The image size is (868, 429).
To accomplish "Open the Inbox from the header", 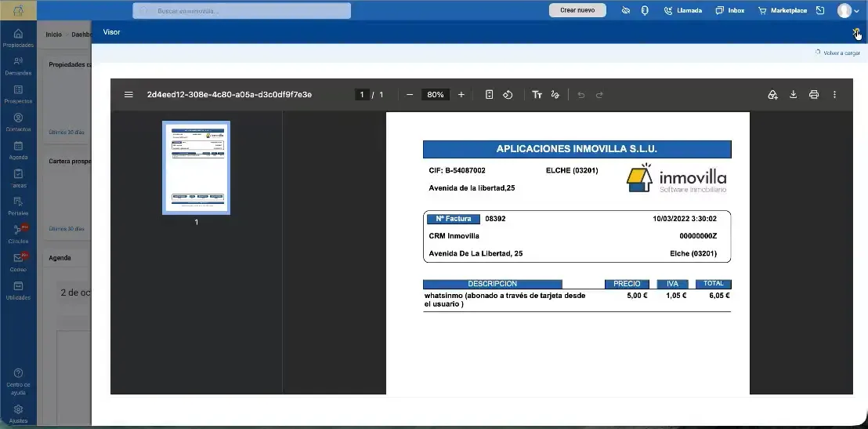I will (x=729, y=10).
